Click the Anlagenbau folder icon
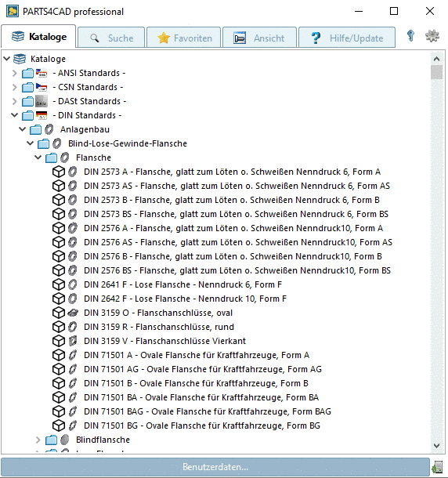 [35, 130]
